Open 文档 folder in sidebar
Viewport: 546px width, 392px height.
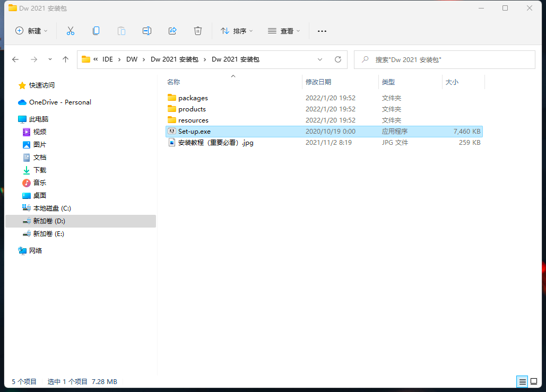[35, 158]
